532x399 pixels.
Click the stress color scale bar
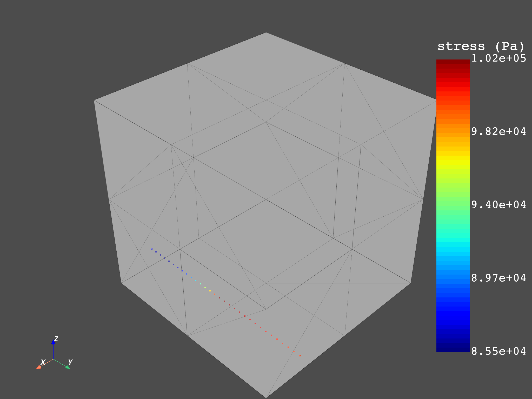(453, 206)
